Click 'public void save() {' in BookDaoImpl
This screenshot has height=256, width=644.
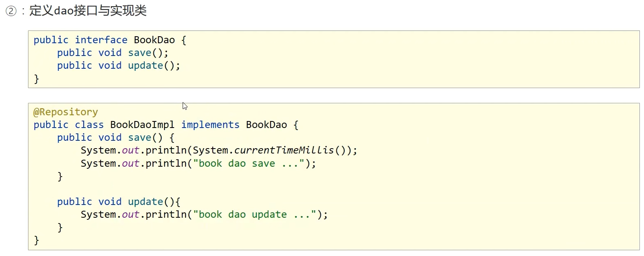(x=116, y=137)
